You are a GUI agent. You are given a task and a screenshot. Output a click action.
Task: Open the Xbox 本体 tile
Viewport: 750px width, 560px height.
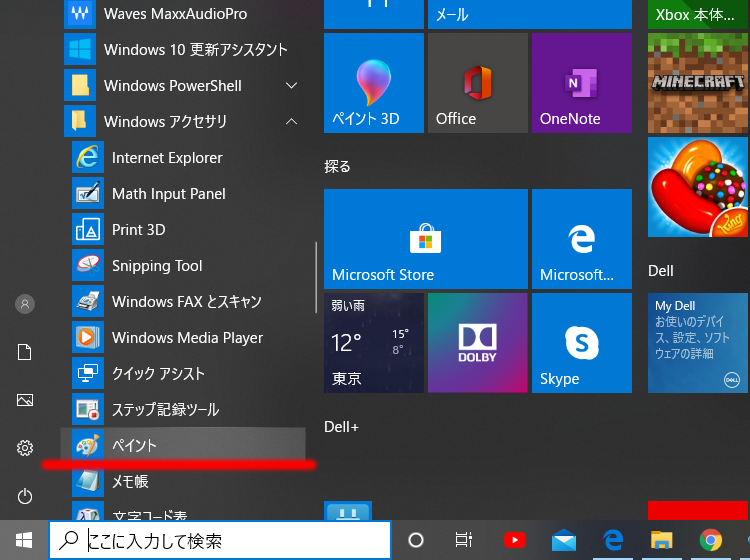point(699,14)
